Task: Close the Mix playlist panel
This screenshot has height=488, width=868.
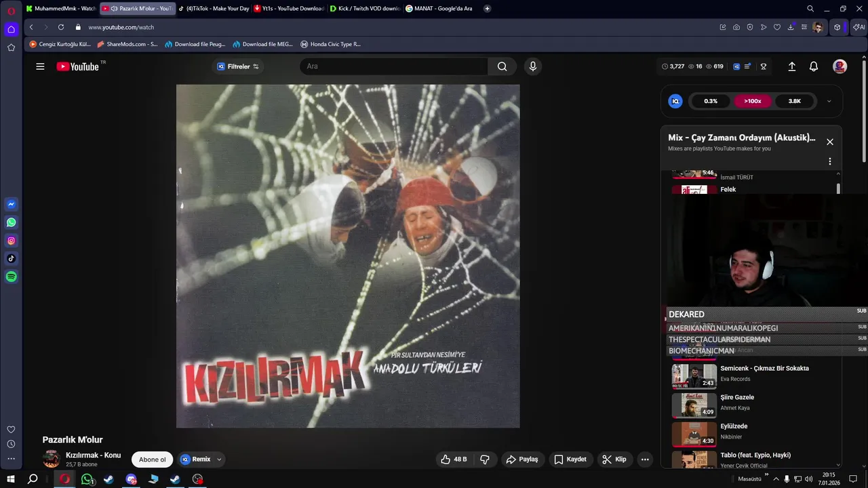Action: (x=829, y=142)
